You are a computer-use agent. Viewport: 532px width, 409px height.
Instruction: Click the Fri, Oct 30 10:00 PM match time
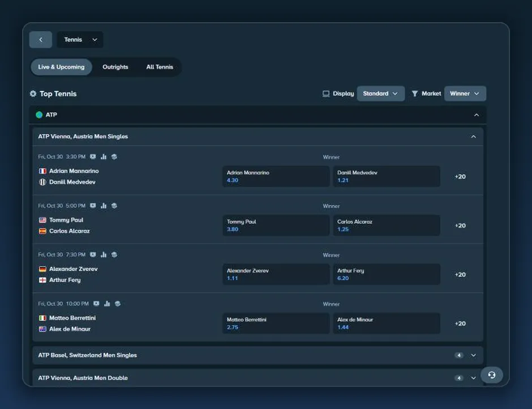pos(63,304)
